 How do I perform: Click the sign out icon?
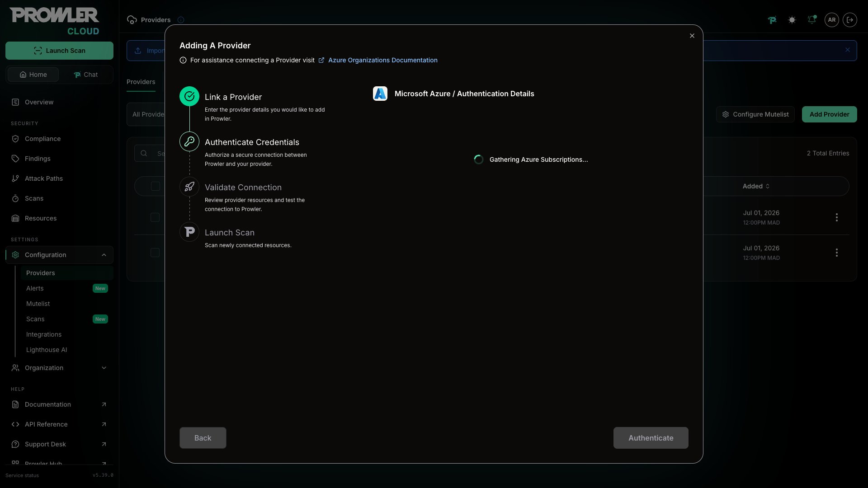click(x=850, y=20)
